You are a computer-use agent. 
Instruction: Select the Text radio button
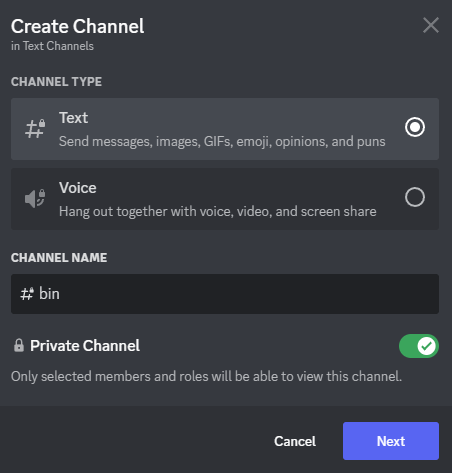click(x=415, y=127)
